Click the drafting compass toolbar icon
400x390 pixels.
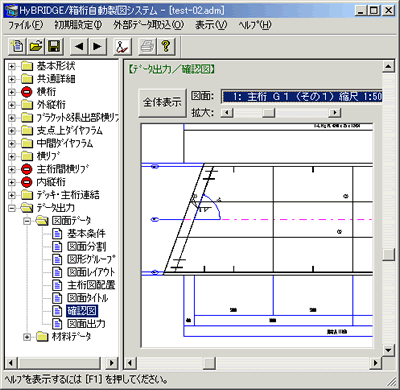tap(123, 46)
